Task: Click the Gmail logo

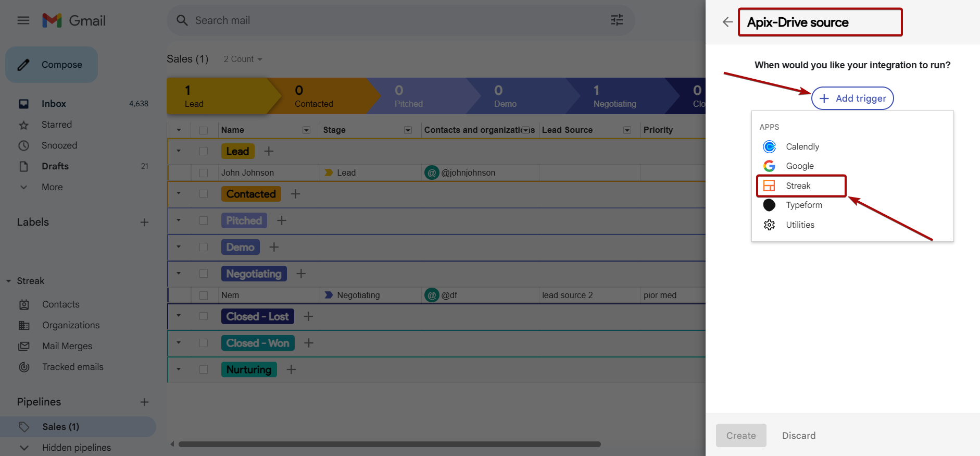Action: tap(74, 20)
